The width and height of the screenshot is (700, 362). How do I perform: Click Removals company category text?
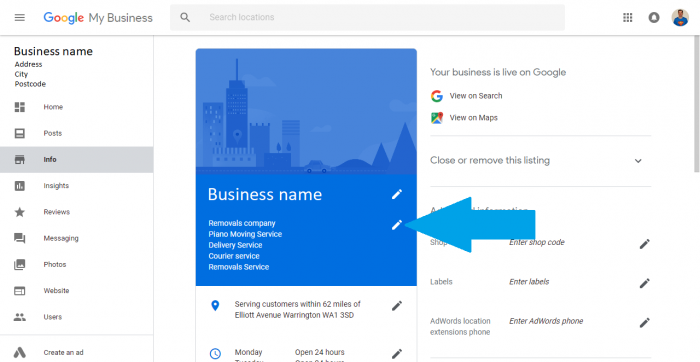(x=242, y=223)
